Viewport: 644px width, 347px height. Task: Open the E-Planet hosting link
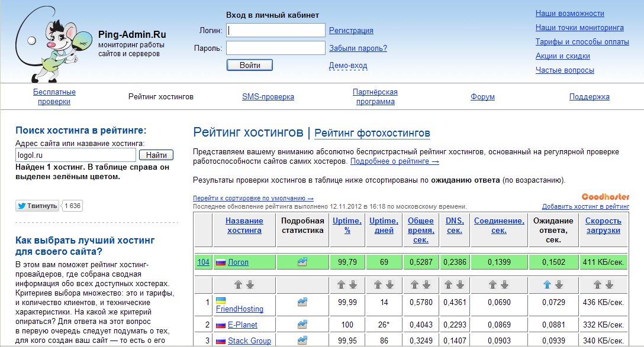[x=242, y=325]
